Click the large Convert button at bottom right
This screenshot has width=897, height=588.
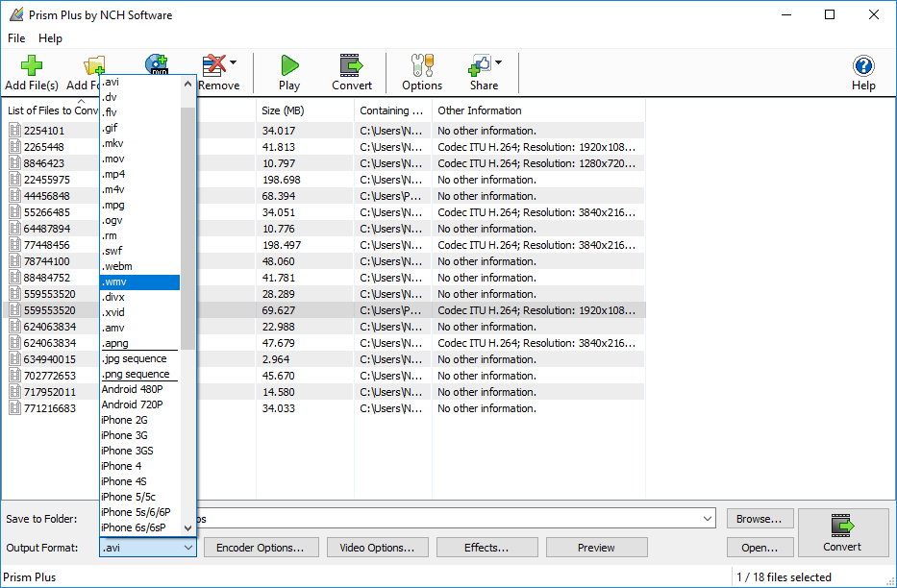[842, 532]
